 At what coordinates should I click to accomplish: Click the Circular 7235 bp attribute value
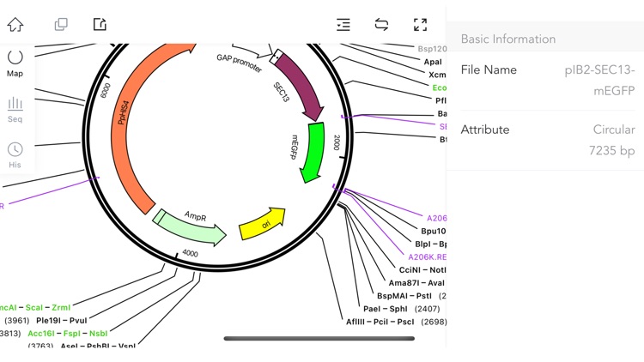tap(612, 140)
